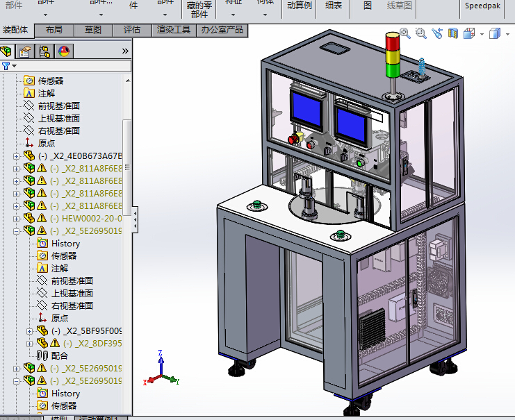515x420 pixels.
Task: Open the DisplayManager color ball tab
Action: pyautogui.click(x=64, y=51)
